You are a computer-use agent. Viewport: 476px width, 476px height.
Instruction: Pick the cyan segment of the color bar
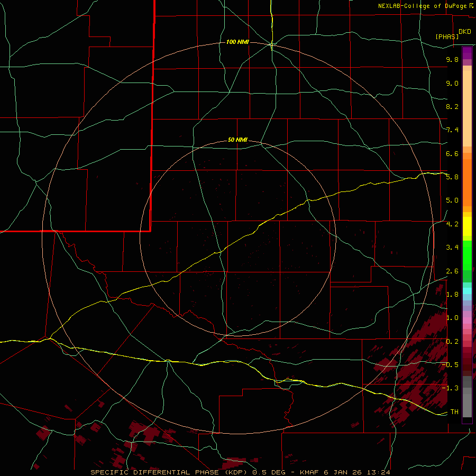pos(467,291)
